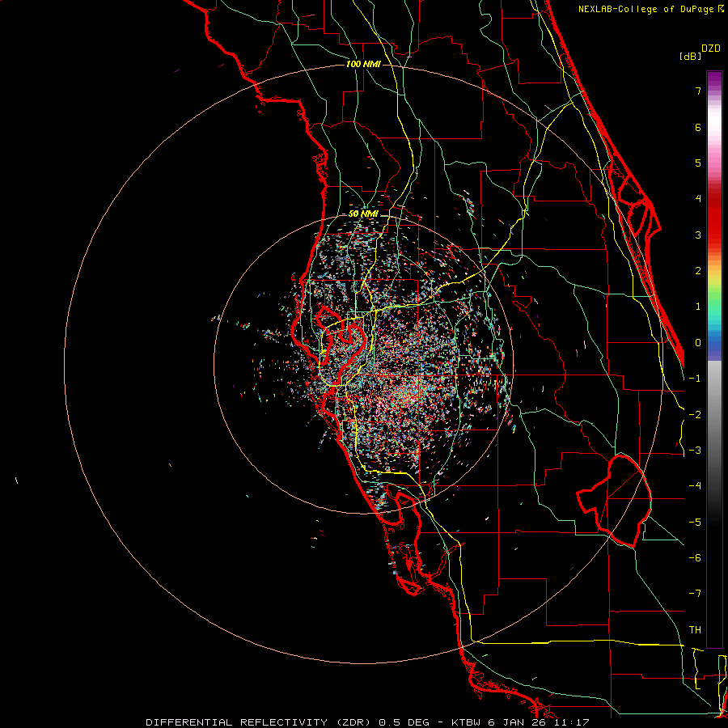Click the Differential Reflectivity caption at bottom
The image size is (728, 728).
tap(367, 722)
